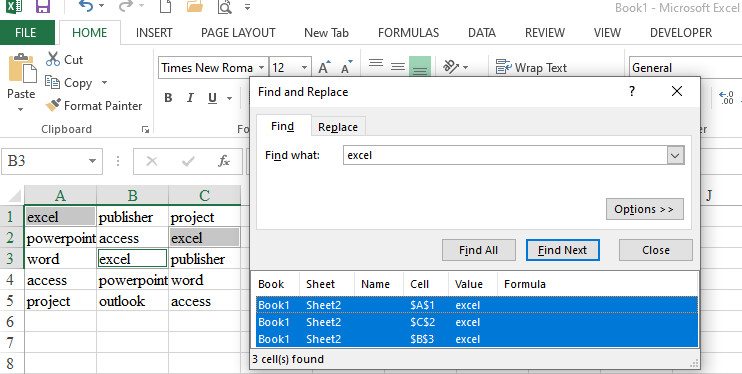Click the Times New Roman font box
The image size is (742, 374).
207,68
